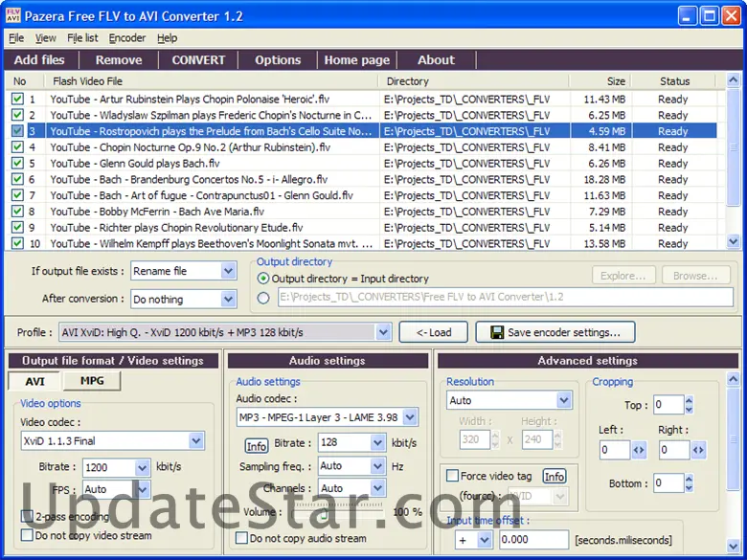The width and height of the screenshot is (747, 560).
Task: Click Add files toolbar button
Action: point(39,60)
